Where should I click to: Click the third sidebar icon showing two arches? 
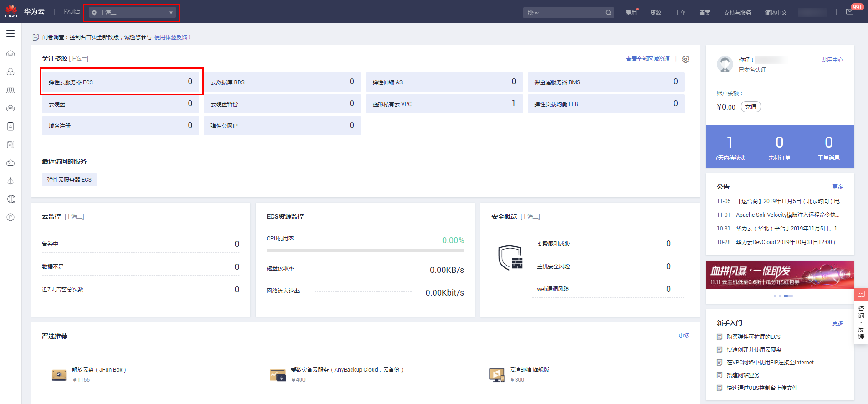pyautogui.click(x=10, y=90)
